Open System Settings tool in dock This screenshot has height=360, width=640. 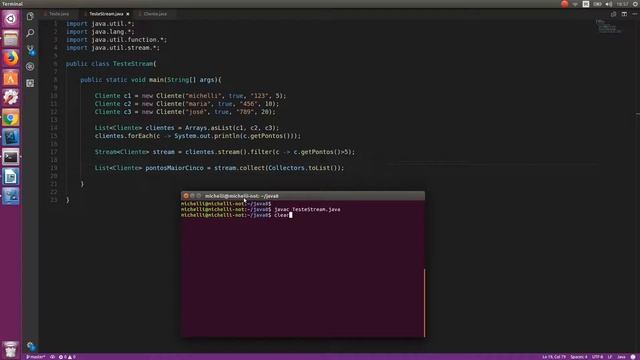click(x=11, y=98)
